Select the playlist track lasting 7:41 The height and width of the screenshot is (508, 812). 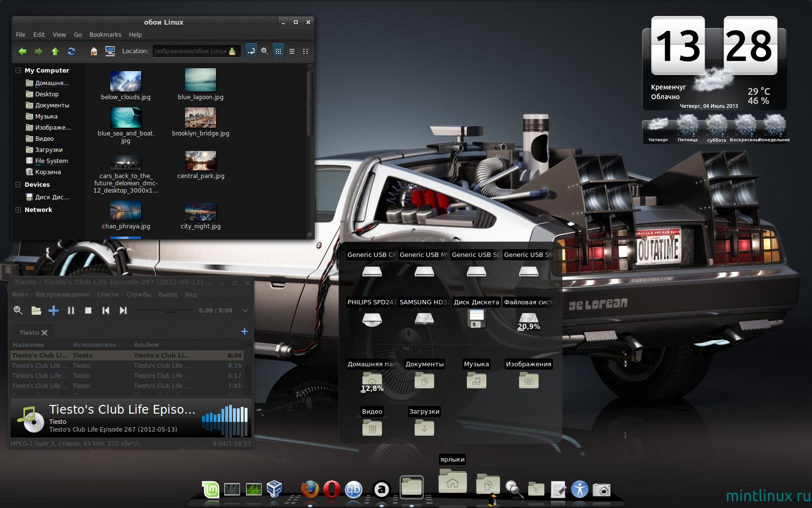[x=127, y=386]
